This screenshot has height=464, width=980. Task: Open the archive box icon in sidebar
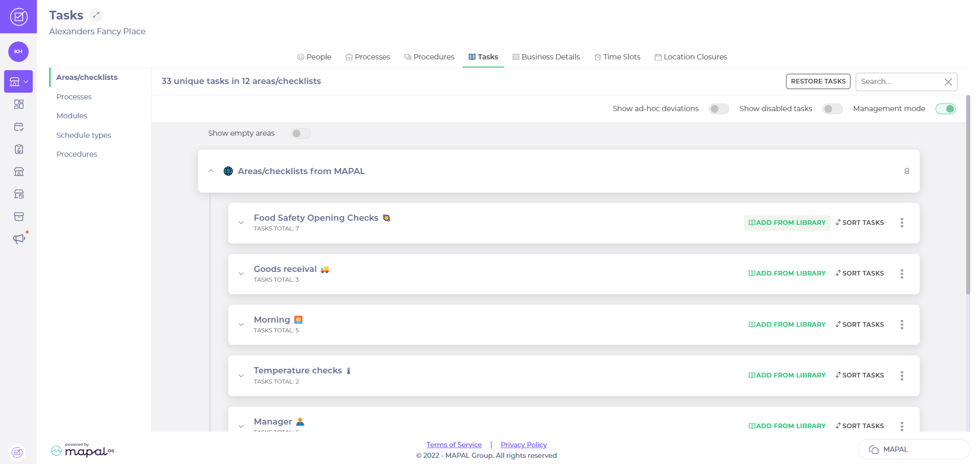[19, 217]
